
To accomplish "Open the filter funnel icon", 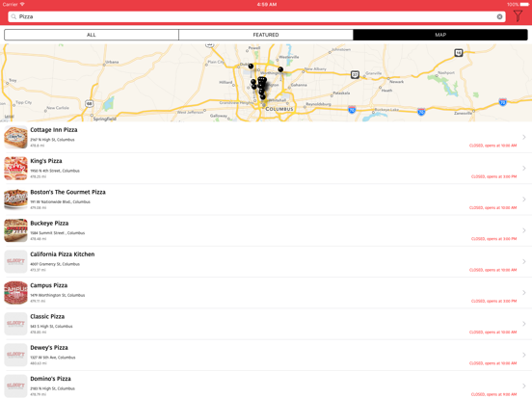I will point(518,15).
